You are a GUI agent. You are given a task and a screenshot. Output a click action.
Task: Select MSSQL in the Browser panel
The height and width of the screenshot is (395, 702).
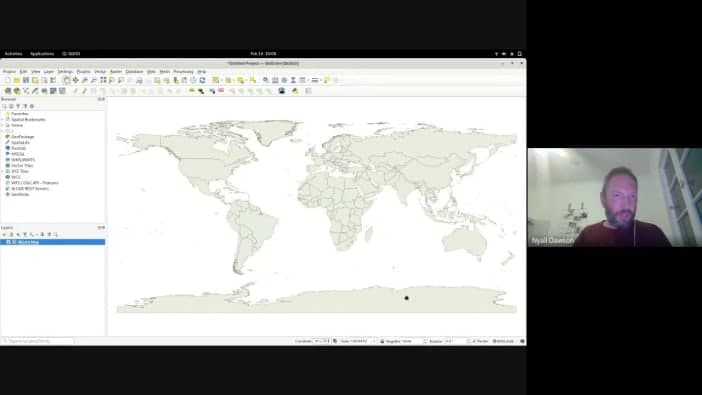point(18,154)
